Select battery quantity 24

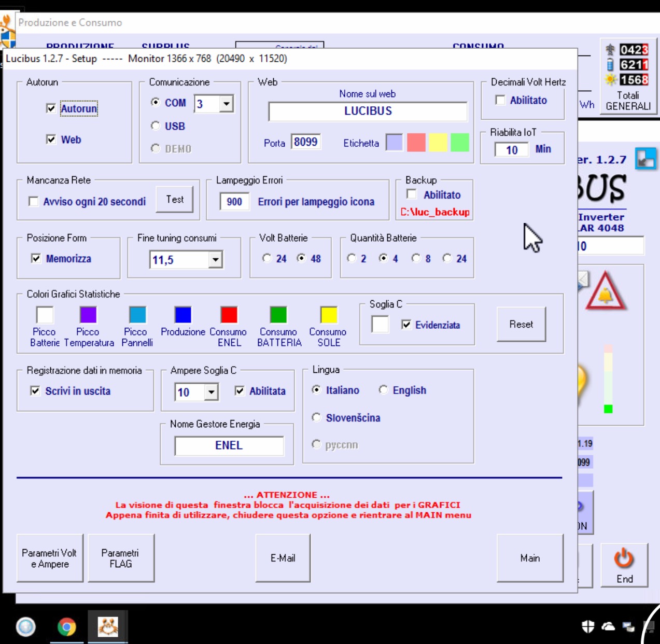tap(447, 258)
